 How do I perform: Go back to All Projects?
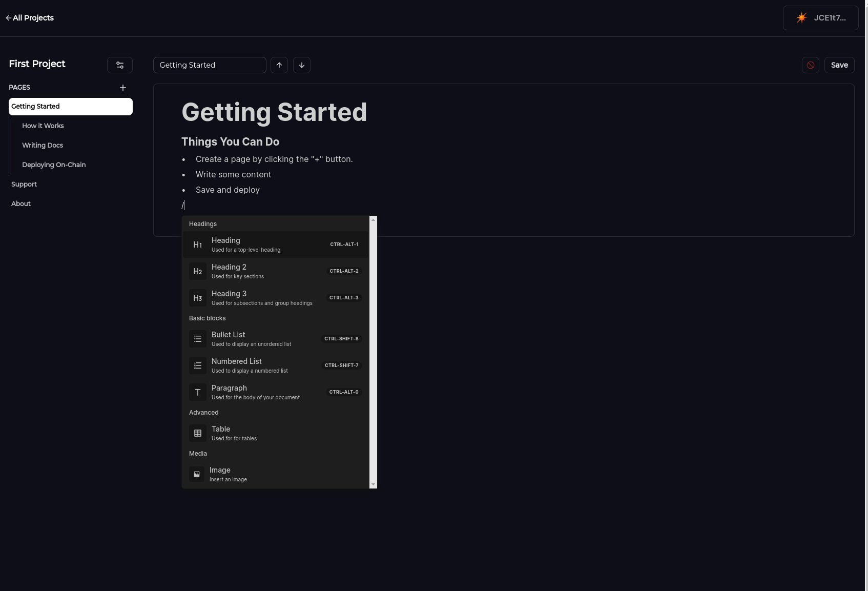pyautogui.click(x=30, y=18)
